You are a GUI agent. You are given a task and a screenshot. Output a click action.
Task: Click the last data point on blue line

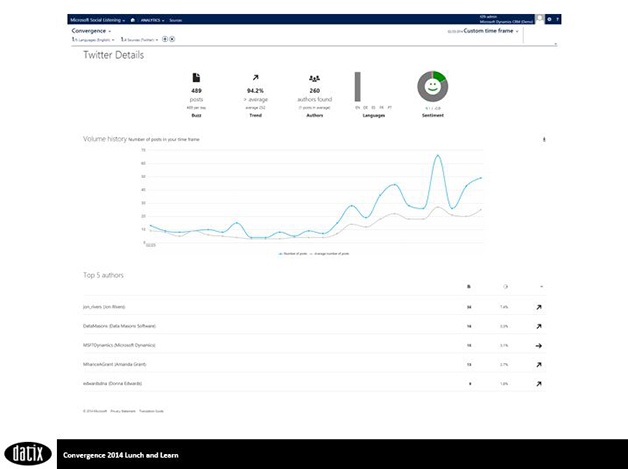(x=481, y=178)
